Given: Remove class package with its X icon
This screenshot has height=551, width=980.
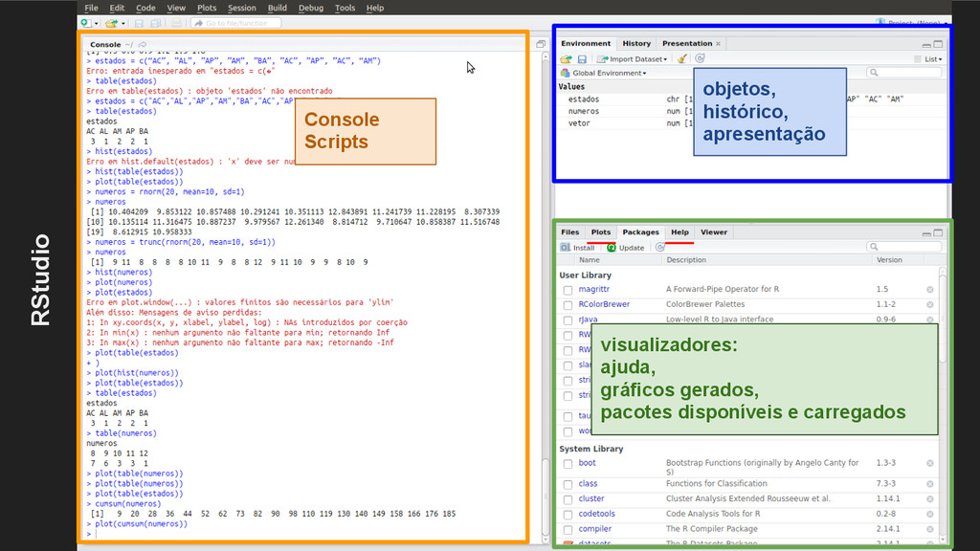Looking at the screenshot, I should 930,484.
